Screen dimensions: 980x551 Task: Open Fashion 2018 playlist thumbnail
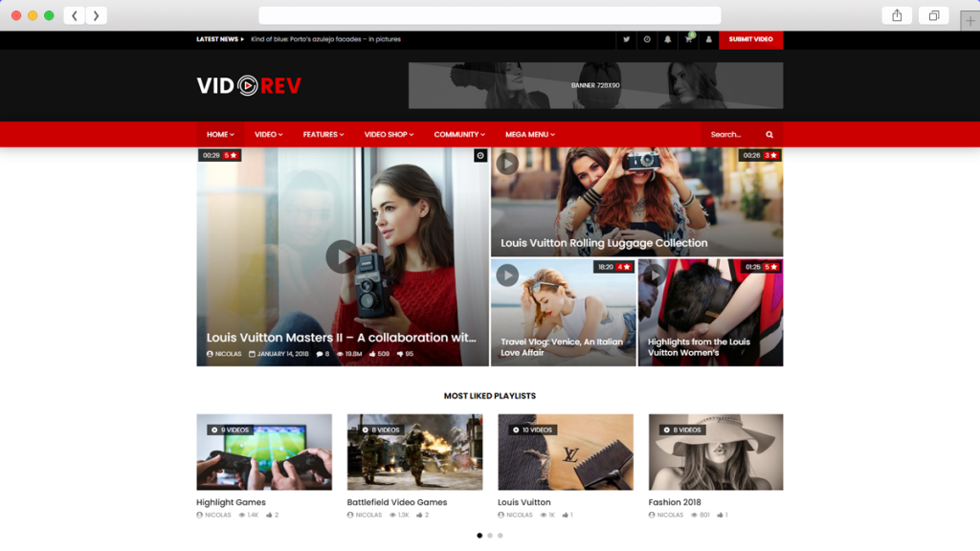click(716, 452)
